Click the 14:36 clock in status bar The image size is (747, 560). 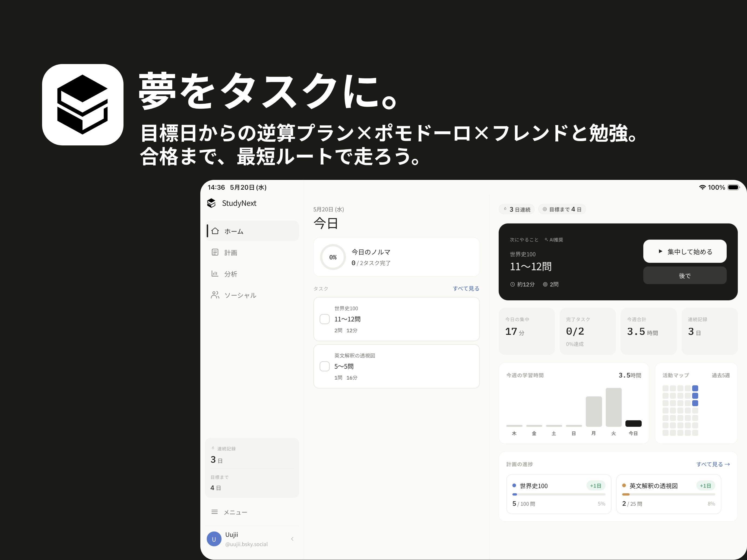[x=216, y=187]
